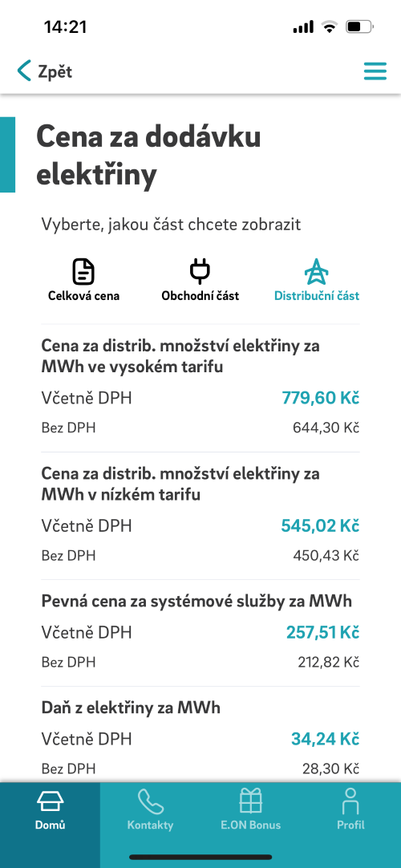The image size is (401, 868).
Task: Tap the Profil person icon
Action: [350, 801]
